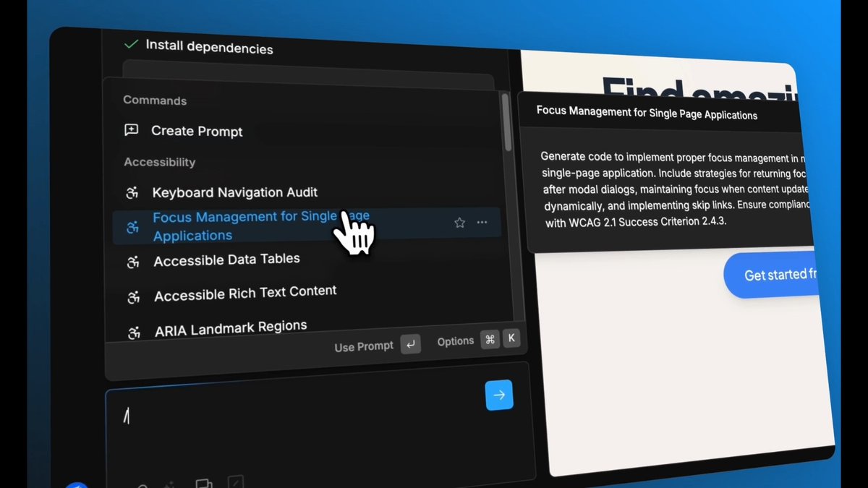Click the Options label in the footer
Viewport: 868px width, 488px height.
(456, 341)
